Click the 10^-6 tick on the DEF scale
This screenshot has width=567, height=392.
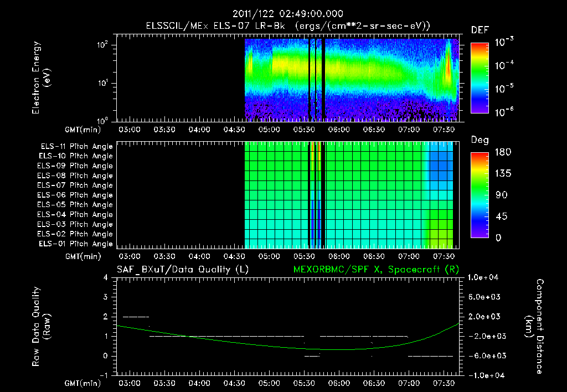504,112
